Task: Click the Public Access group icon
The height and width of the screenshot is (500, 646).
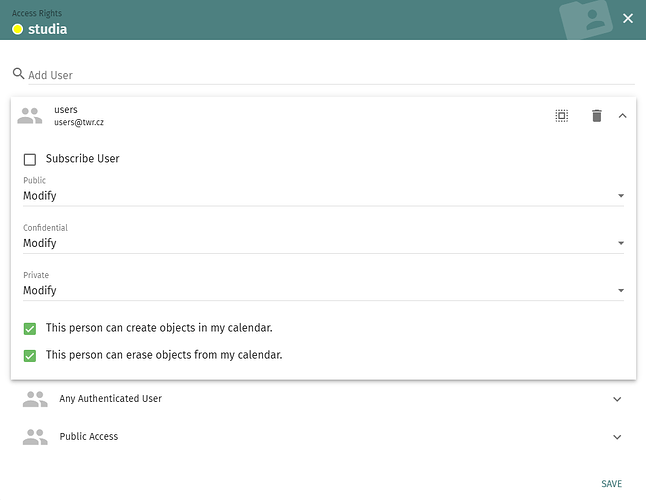Action: [35, 437]
